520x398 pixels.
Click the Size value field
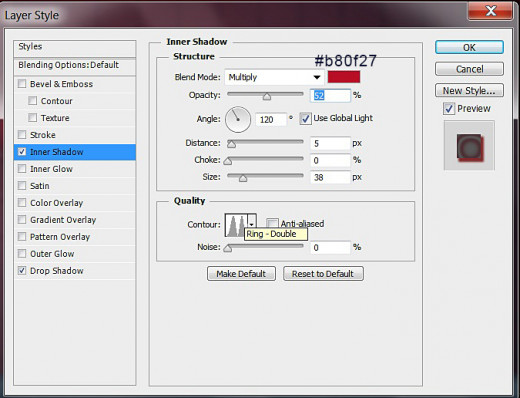point(330,177)
